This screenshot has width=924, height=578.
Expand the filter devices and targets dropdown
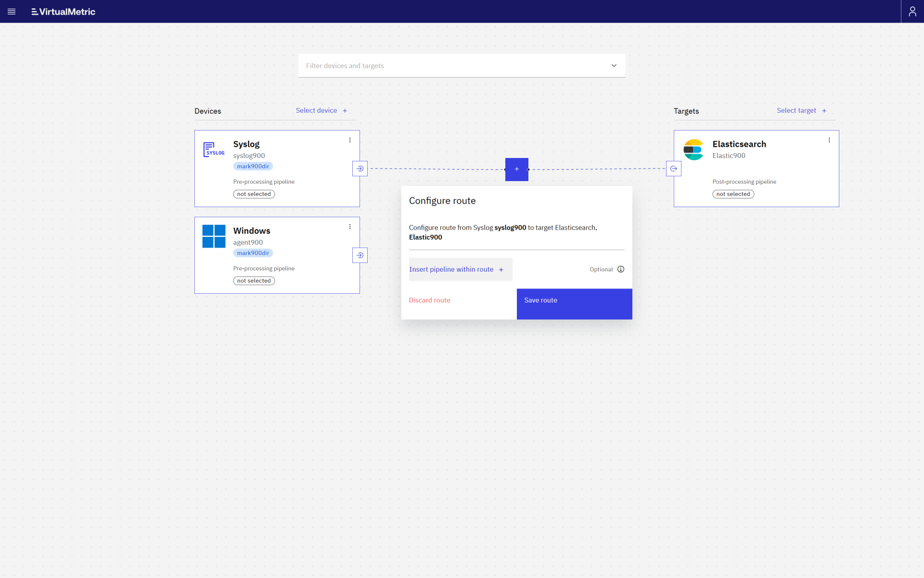click(x=614, y=66)
